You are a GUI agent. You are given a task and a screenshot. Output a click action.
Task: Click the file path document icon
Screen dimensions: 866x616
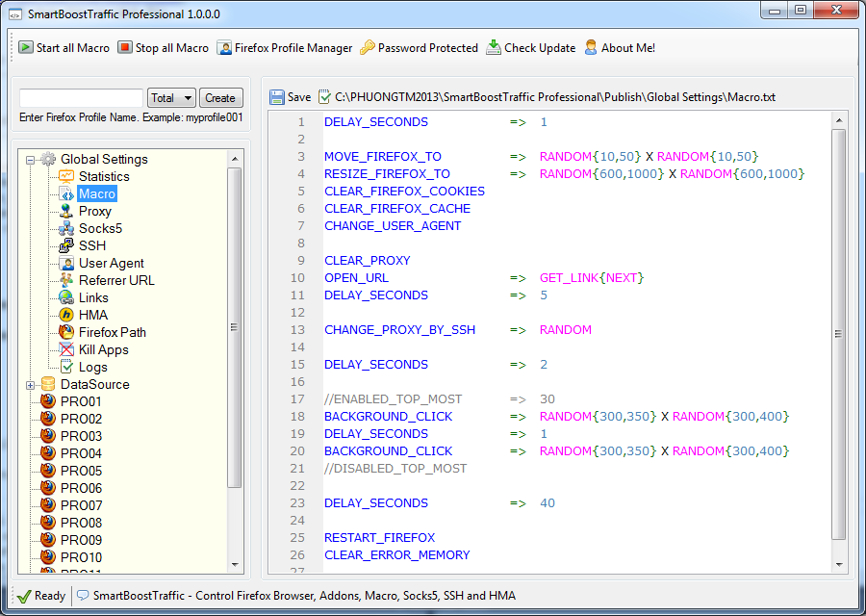click(x=324, y=97)
